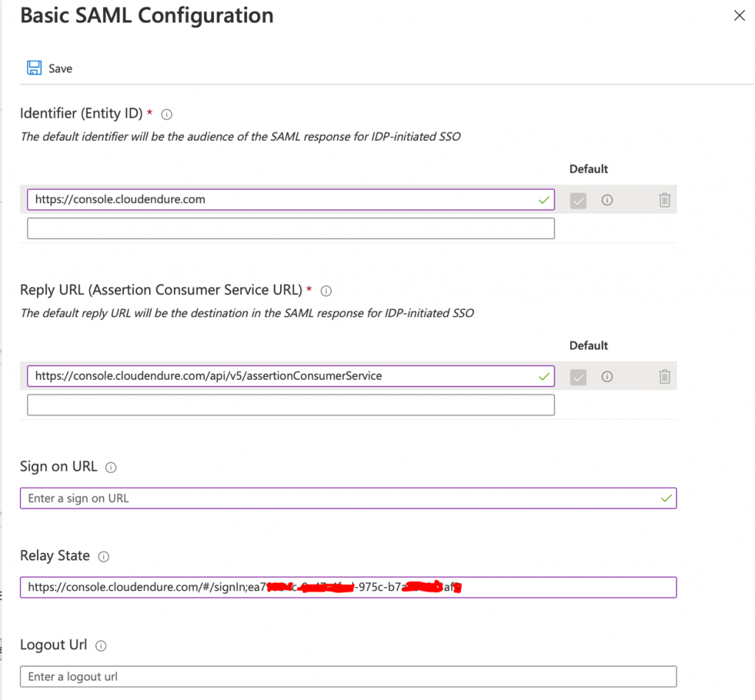Open info tooltip for Reply URL
Image resolution: width=755 pixels, height=700 pixels.
(x=326, y=291)
